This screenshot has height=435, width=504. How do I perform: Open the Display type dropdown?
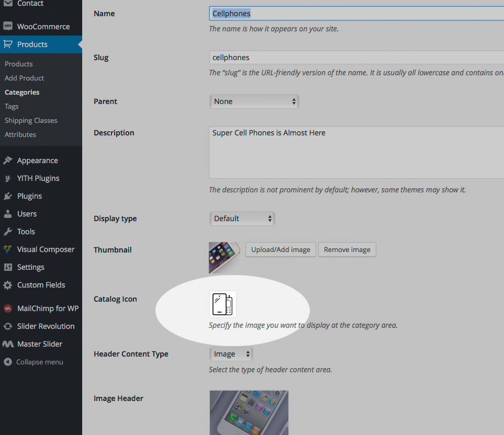tap(242, 218)
